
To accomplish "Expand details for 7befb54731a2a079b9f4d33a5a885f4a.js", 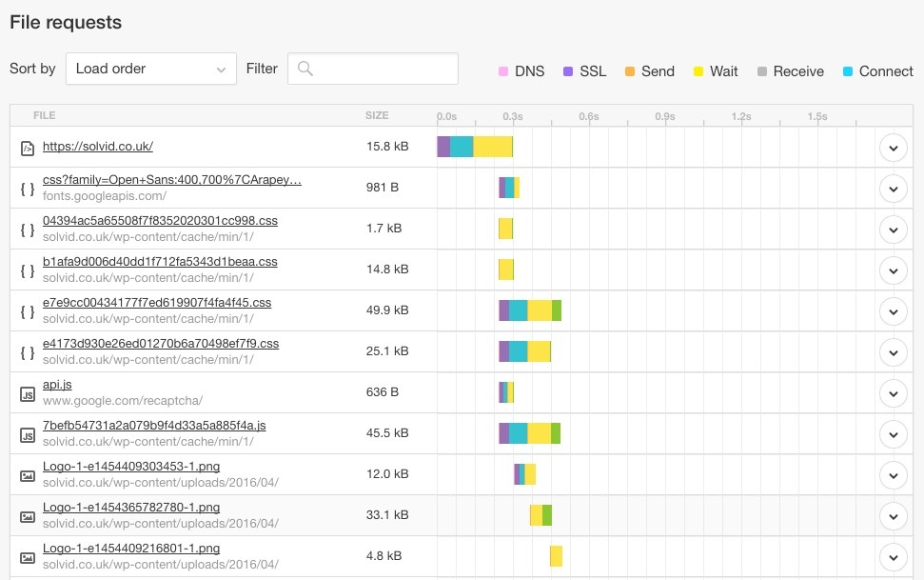I will click(x=894, y=435).
